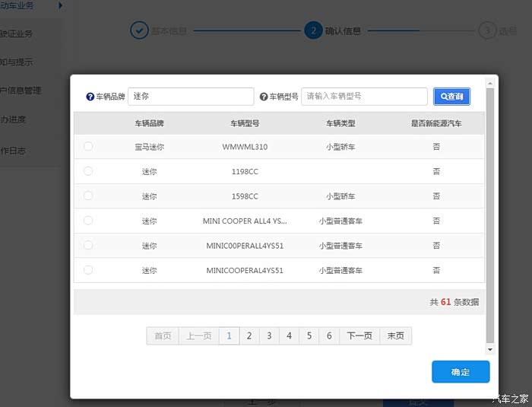Open the 户信息管理 sidebar menu item

coord(23,91)
